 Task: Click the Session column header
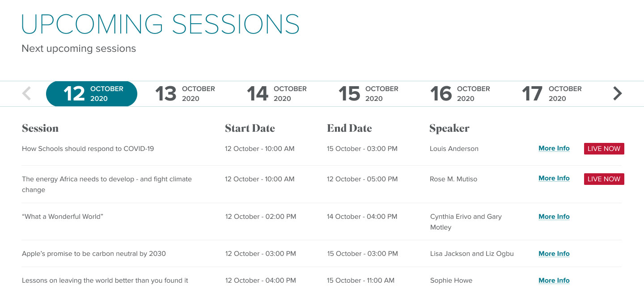tap(40, 128)
